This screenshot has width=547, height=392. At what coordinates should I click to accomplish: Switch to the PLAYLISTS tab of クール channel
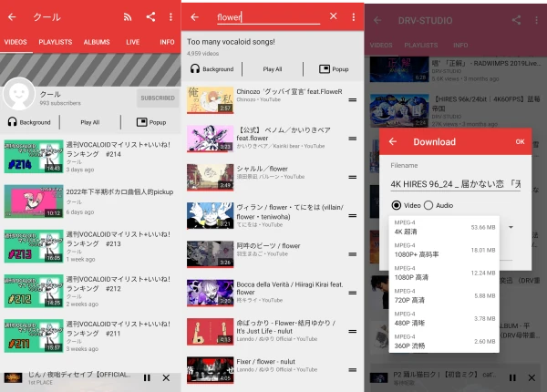pos(55,42)
